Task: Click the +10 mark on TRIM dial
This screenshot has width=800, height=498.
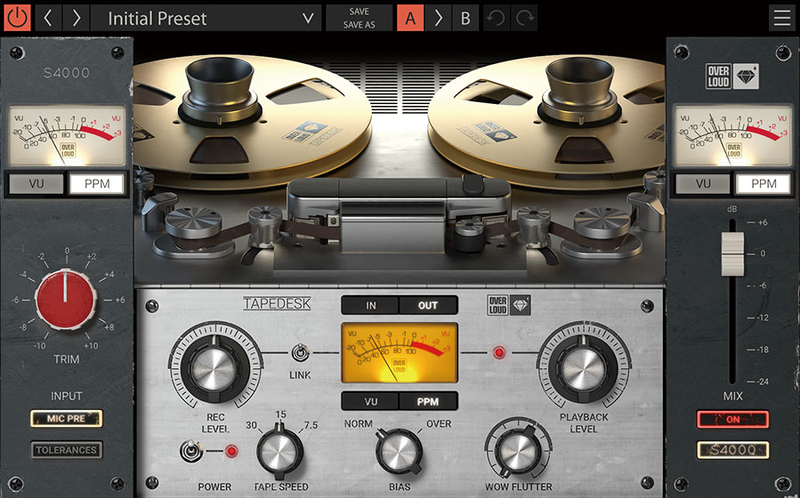Action: pyautogui.click(x=91, y=346)
